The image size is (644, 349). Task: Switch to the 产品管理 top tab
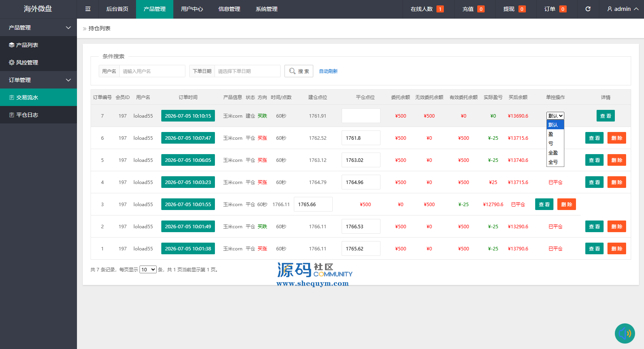[155, 9]
